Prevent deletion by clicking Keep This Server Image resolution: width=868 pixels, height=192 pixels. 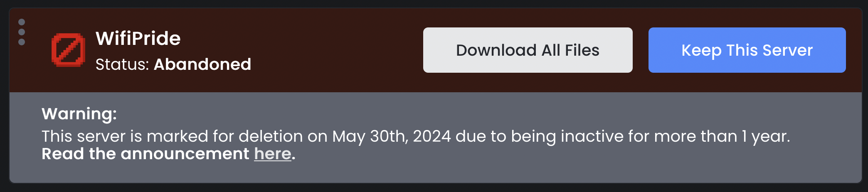coord(747,50)
